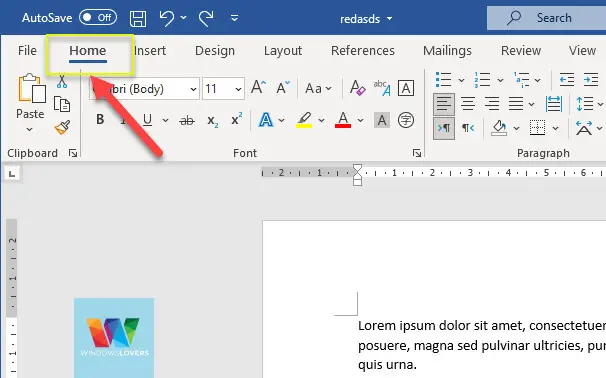Screen dimensions: 606x378
Task: Expand the Paste options arrow
Action: [x=30, y=129]
